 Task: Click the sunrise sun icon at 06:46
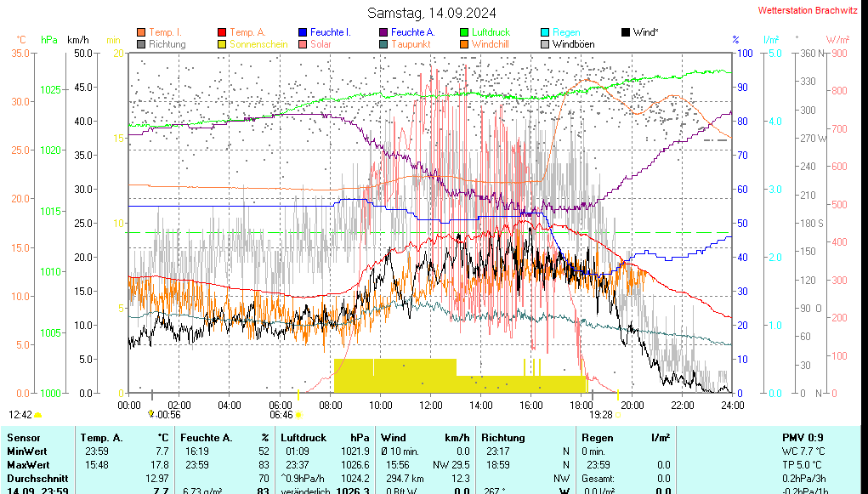pyautogui.click(x=298, y=415)
